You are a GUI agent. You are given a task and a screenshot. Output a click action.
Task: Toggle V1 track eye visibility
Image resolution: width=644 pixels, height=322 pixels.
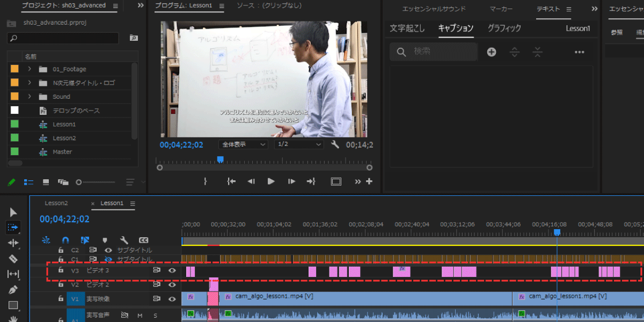172,298
